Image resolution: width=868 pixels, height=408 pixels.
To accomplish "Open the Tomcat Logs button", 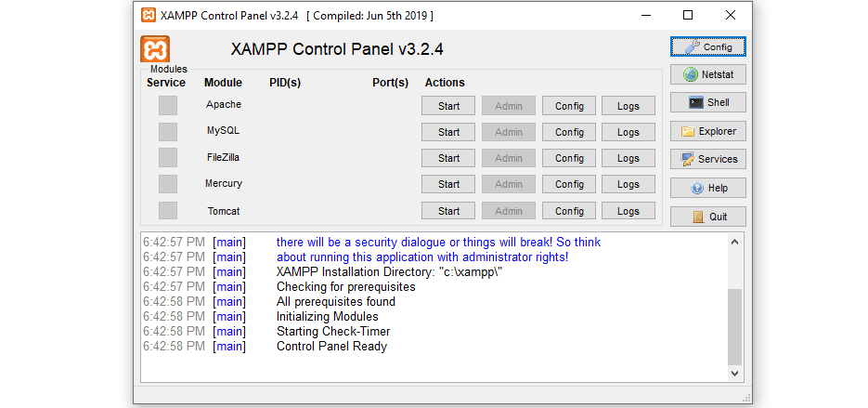I will click(x=628, y=211).
